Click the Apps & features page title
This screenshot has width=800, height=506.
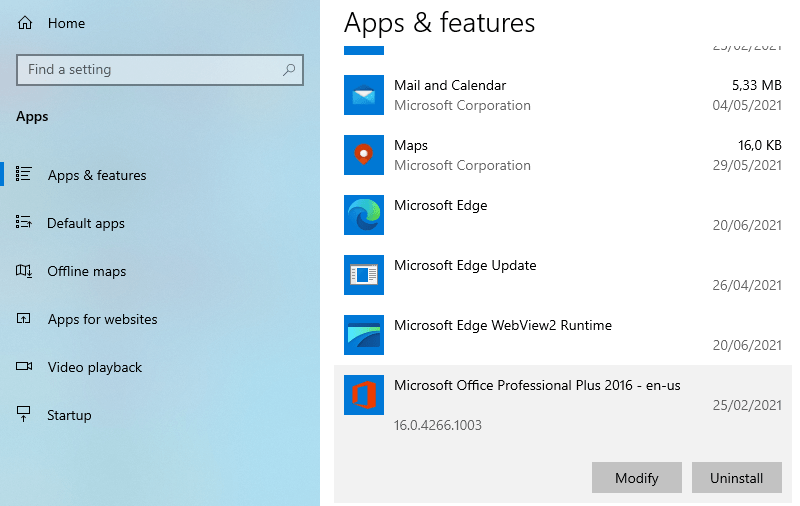click(439, 23)
